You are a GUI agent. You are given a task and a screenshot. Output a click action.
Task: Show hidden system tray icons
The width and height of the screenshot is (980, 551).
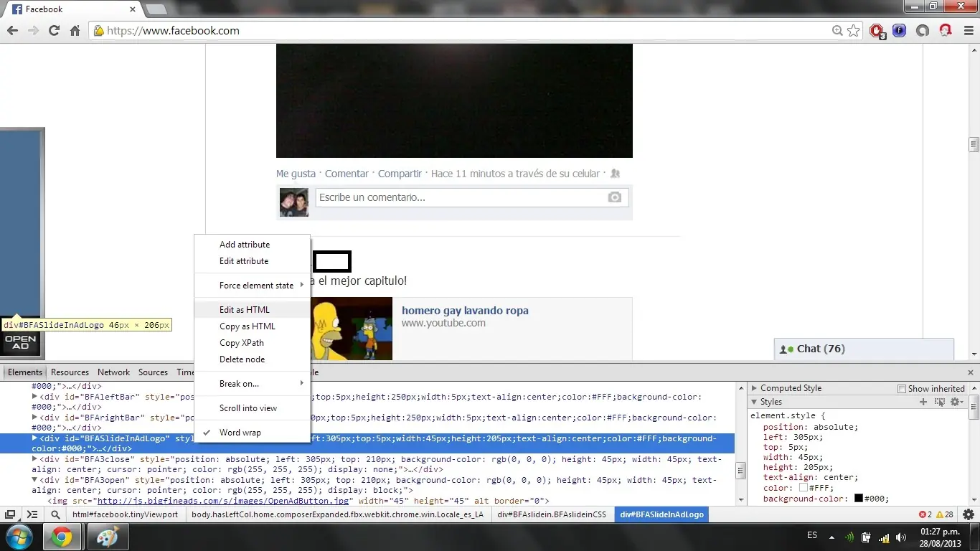pyautogui.click(x=831, y=537)
